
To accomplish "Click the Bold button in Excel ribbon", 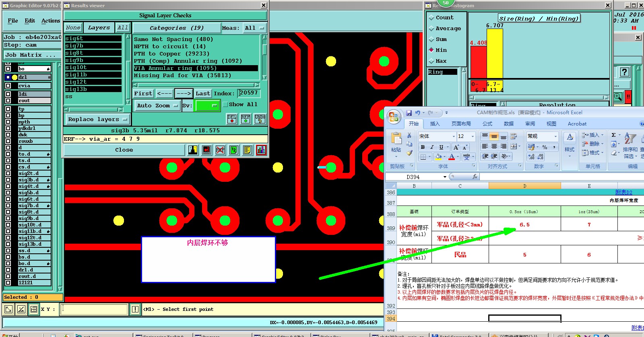I will pos(423,147).
